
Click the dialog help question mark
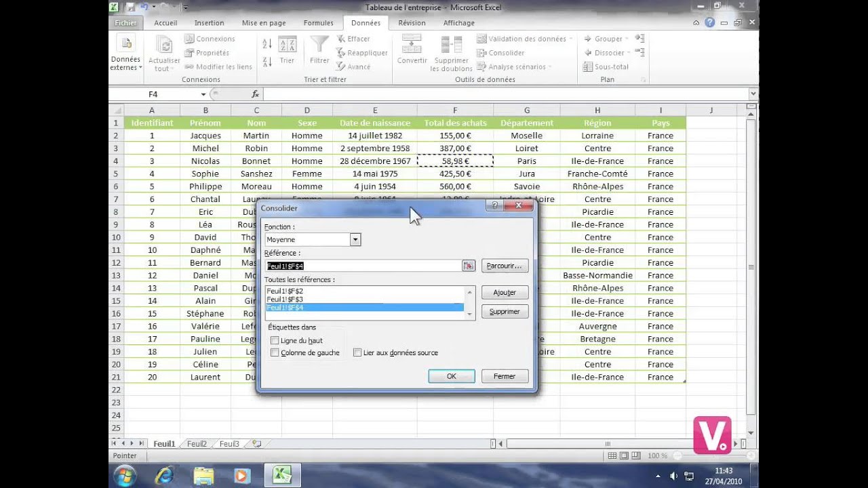[x=494, y=205]
